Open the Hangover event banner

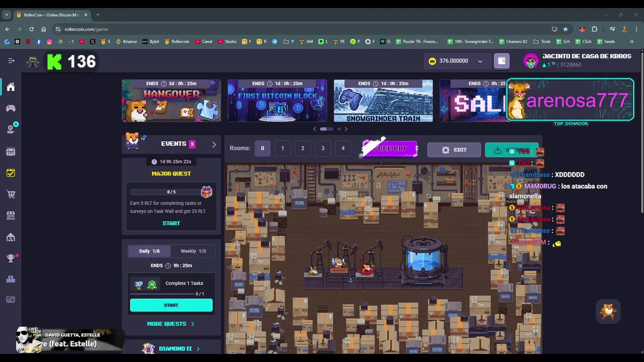[171, 101]
